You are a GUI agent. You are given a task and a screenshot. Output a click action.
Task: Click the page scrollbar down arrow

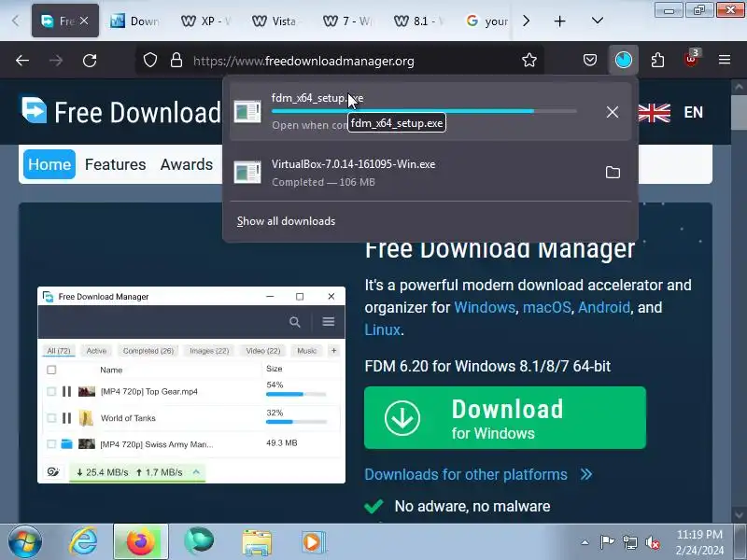click(739, 514)
